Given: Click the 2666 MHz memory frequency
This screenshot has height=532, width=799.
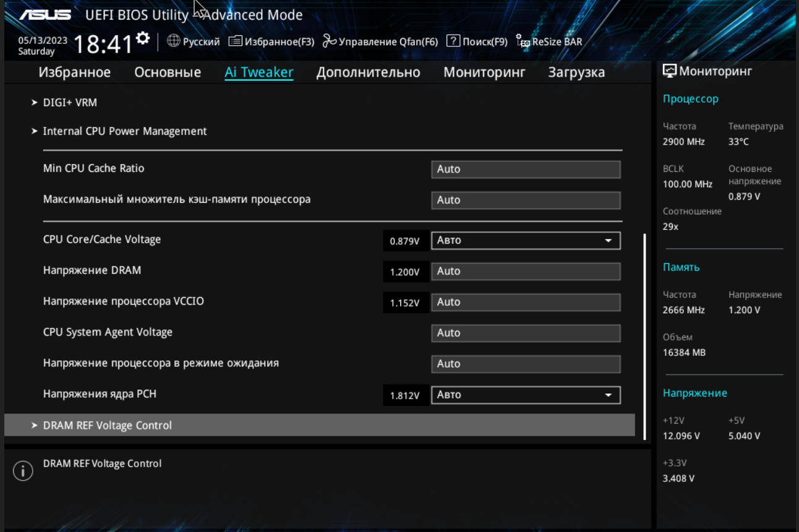Looking at the screenshot, I should click(684, 310).
